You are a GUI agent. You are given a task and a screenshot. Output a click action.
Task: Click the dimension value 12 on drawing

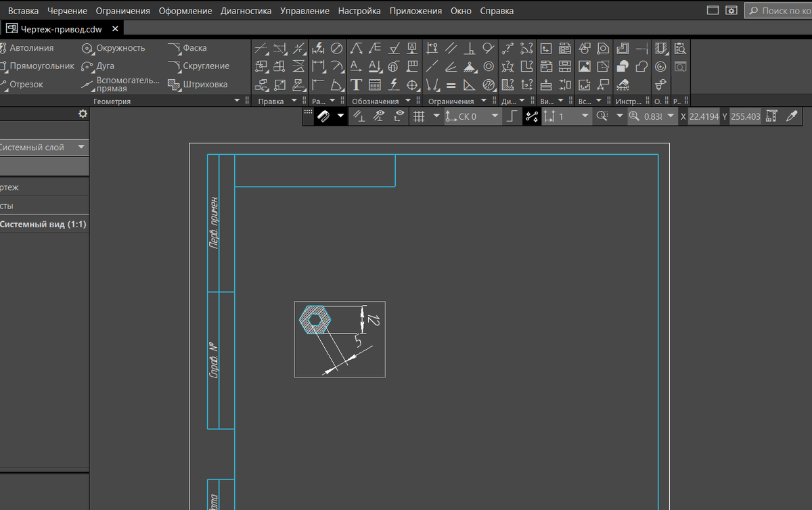click(x=374, y=319)
